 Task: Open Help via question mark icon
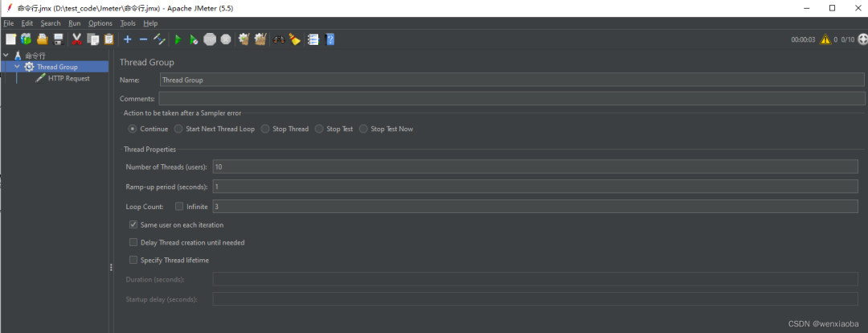pos(330,39)
